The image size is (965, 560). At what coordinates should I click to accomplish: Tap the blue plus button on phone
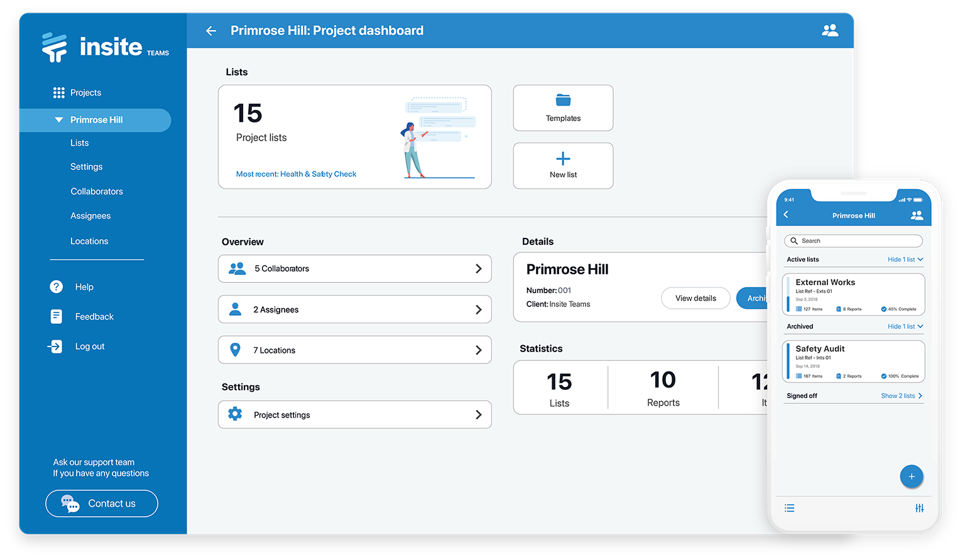912,477
